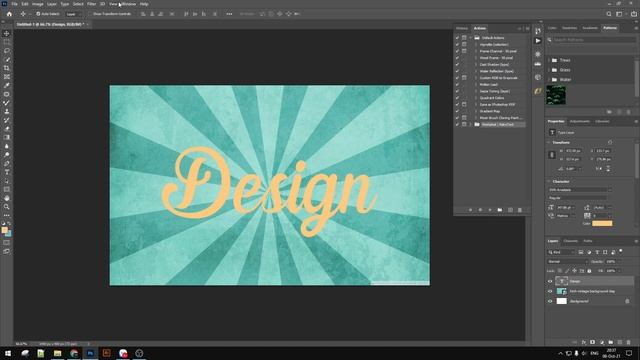Open the Normal blend mode dropdown
This screenshot has height=360, width=640.
[568, 261]
